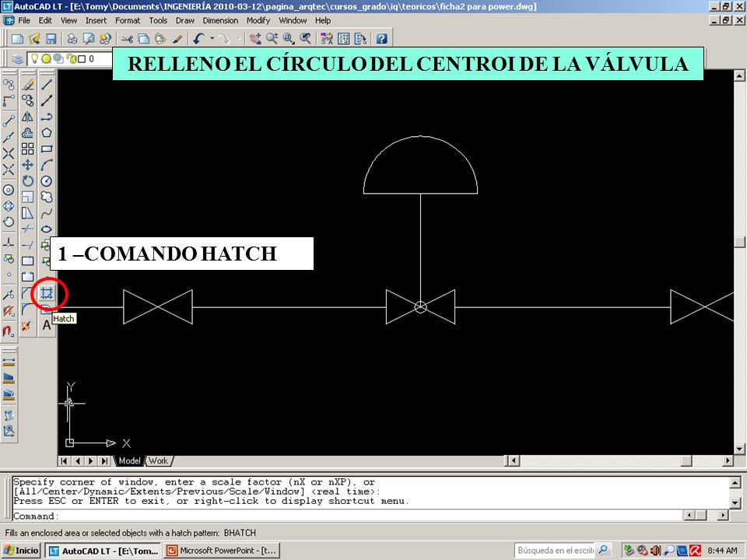Choose the Rotate tool
The width and height of the screenshot is (747, 560).
point(28,181)
